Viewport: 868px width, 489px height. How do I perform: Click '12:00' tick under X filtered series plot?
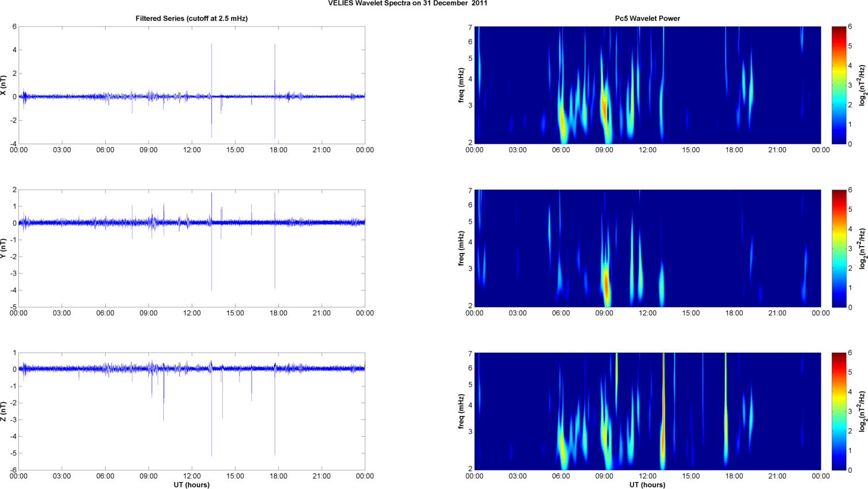coord(192,150)
